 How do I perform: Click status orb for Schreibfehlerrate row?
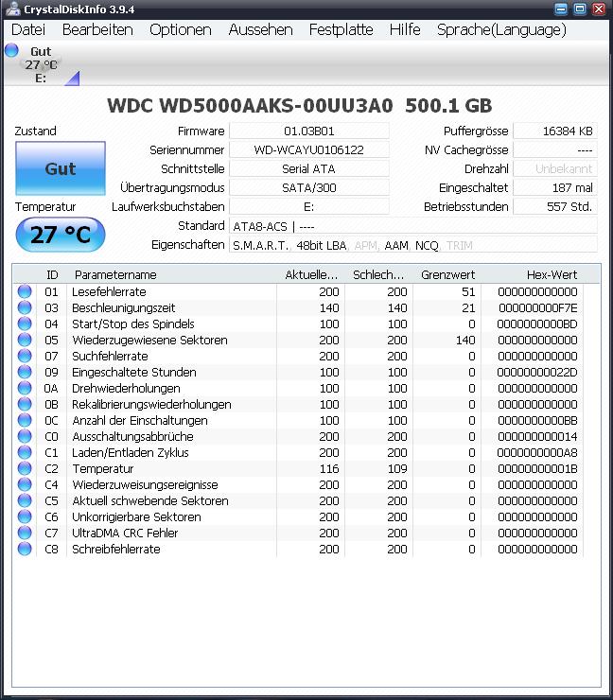(x=25, y=549)
